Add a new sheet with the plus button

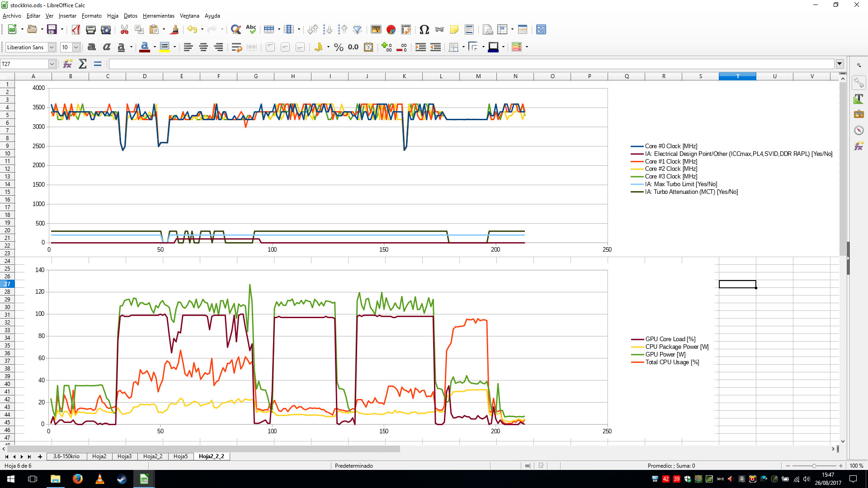[40, 456]
